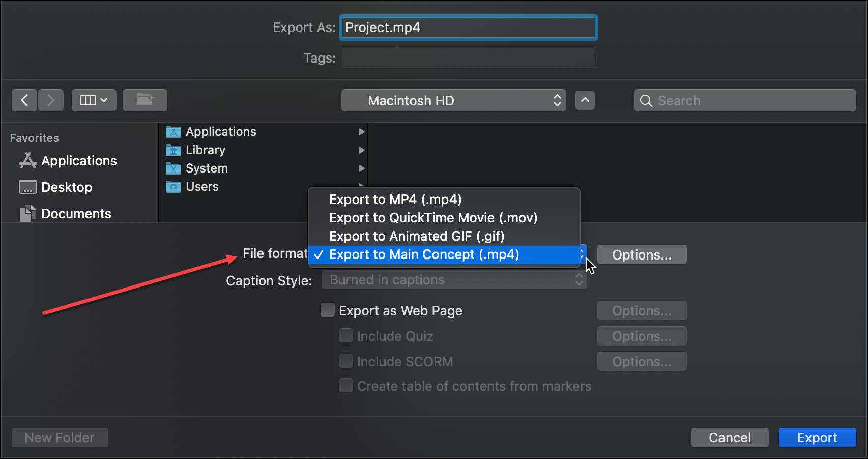Expand the Library folder arrow
The width and height of the screenshot is (868, 459).
[361, 150]
